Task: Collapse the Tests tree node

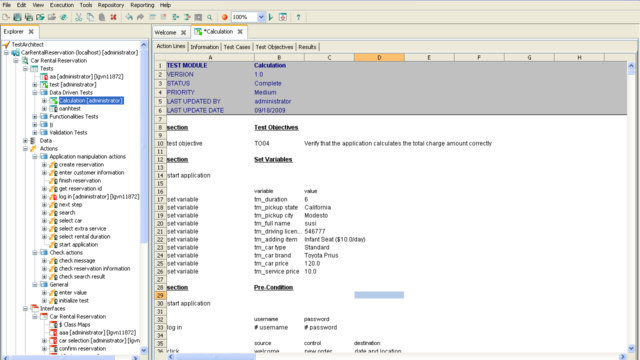Action: pyautogui.click(x=25, y=69)
